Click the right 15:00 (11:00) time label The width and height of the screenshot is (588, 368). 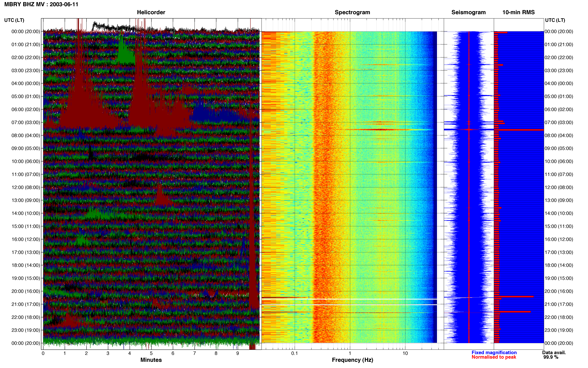(559, 226)
